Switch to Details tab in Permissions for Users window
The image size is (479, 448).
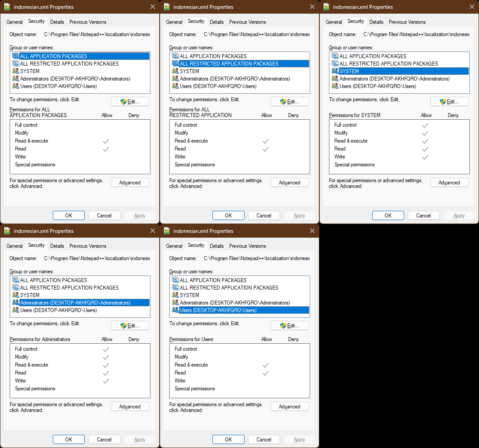(216, 246)
